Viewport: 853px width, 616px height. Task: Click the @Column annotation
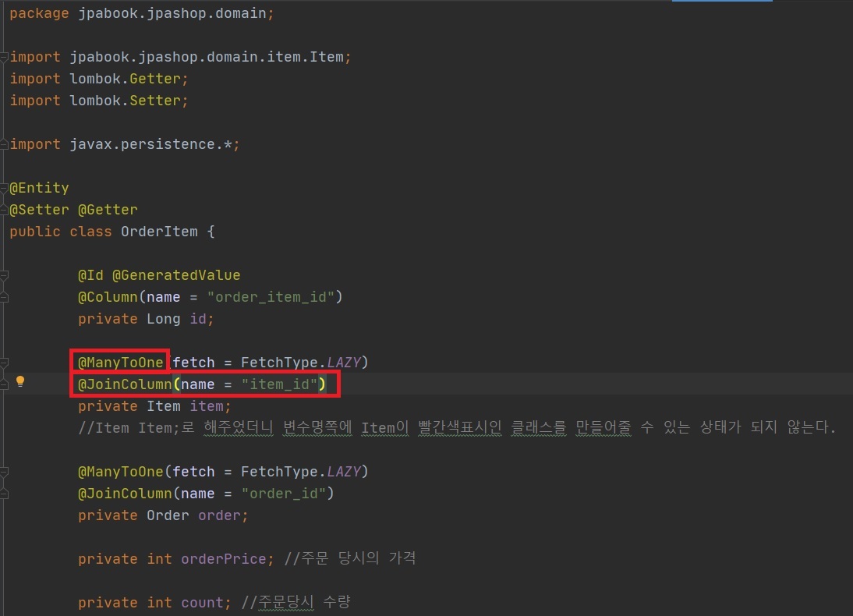[x=108, y=297]
